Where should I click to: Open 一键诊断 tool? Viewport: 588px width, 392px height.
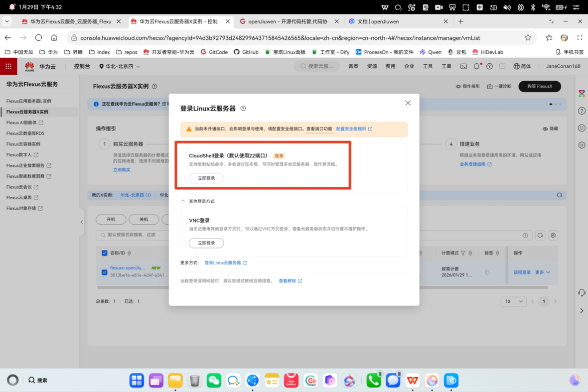[499, 86]
